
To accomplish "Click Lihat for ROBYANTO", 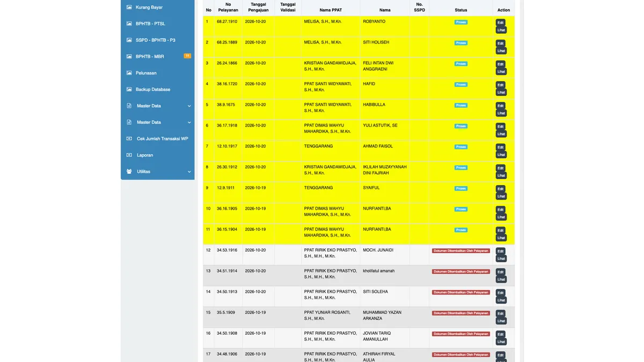I will pyautogui.click(x=501, y=30).
